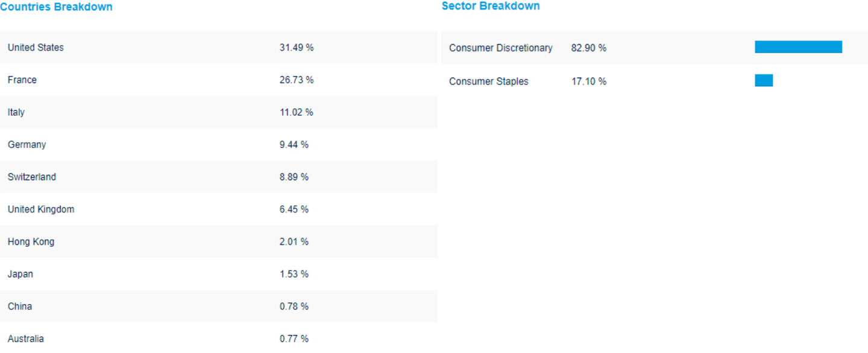The width and height of the screenshot is (868, 353).
Task: Click the China row label
Action: (x=20, y=307)
